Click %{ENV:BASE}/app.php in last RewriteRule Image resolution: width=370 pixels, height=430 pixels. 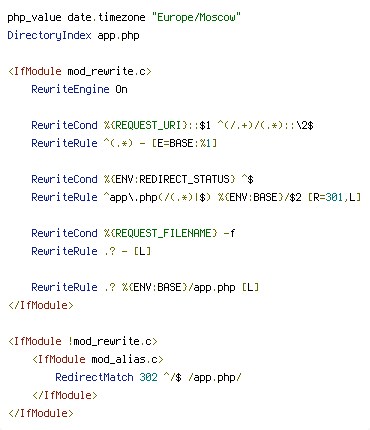(x=178, y=287)
